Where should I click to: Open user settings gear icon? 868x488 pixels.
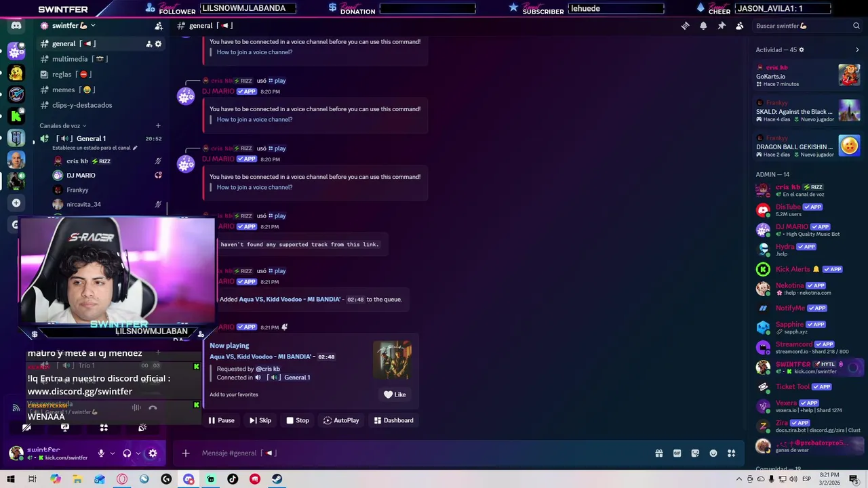coord(153,453)
